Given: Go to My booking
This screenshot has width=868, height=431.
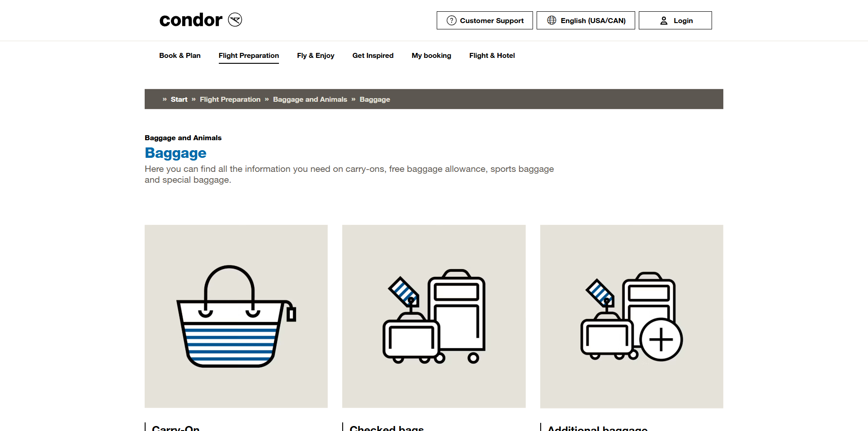Looking at the screenshot, I should click(x=431, y=56).
